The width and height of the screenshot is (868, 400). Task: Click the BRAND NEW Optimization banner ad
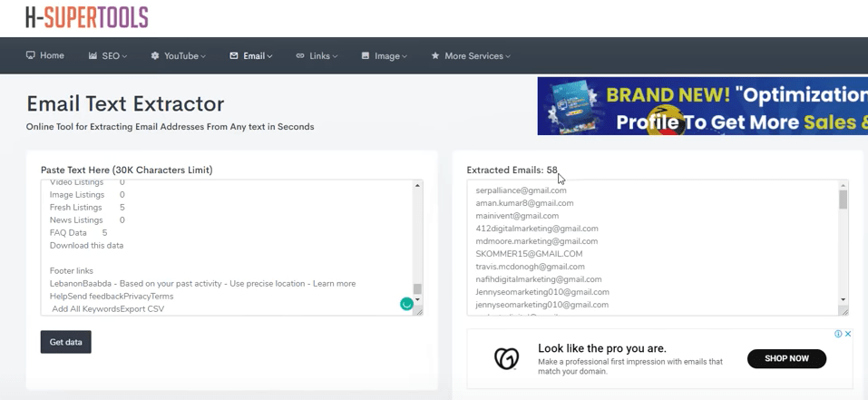(x=703, y=106)
